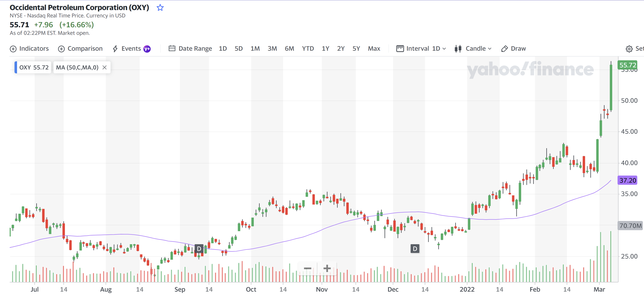
Task: Click the Comparison plus circle icon
Action: [61, 49]
